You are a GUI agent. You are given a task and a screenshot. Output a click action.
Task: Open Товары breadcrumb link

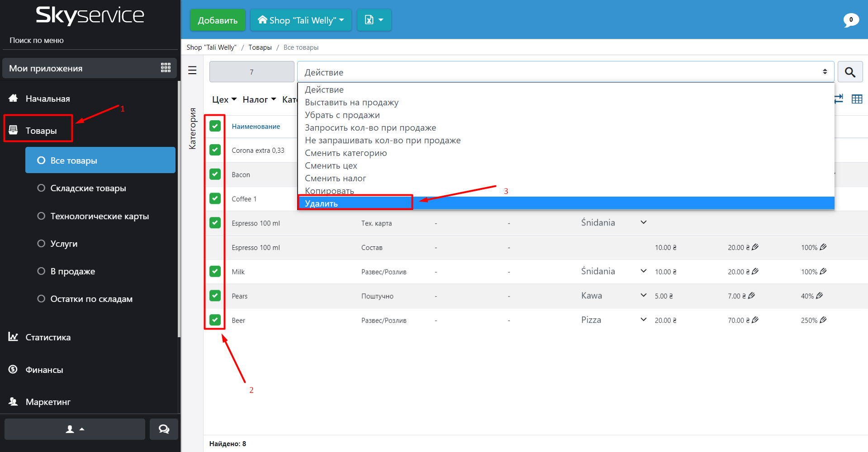pyautogui.click(x=260, y=47)
